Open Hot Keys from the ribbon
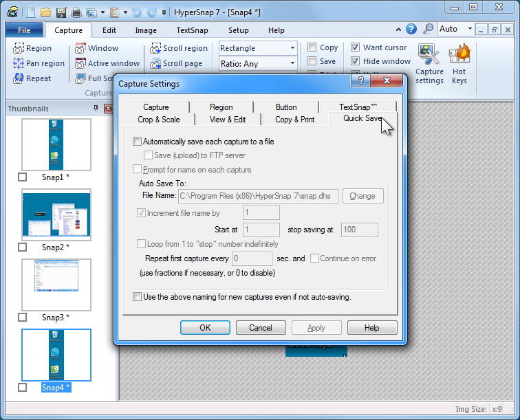Viewport: 520px width, 420px height. [459, 65]
